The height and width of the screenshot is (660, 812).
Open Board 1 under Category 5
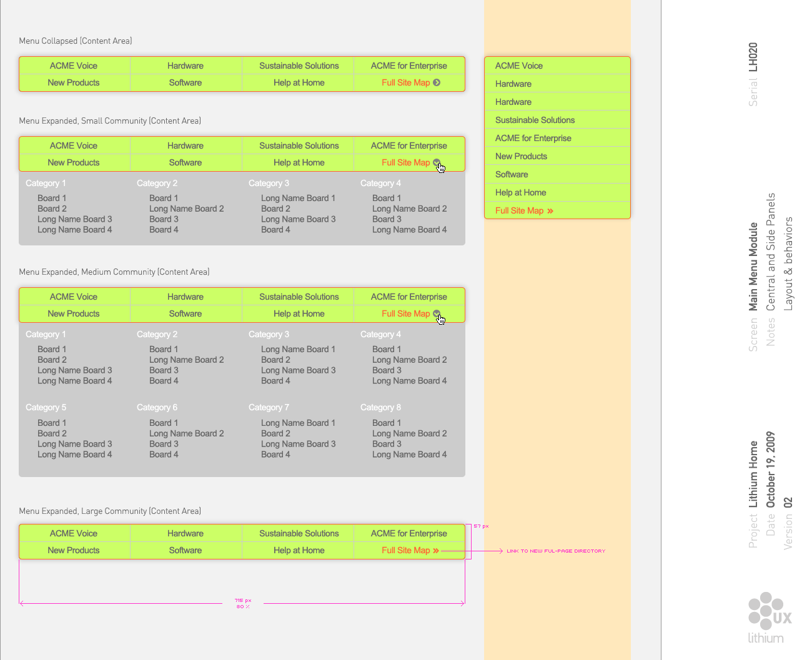click(x=52, y=423)
